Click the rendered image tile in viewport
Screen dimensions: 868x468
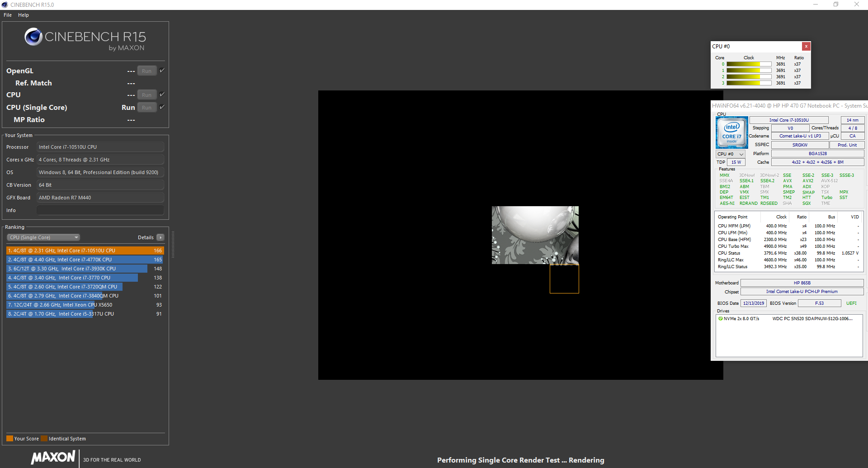535,235
